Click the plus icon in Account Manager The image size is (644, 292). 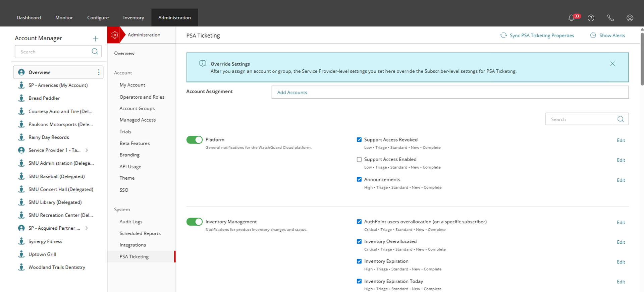(96, 39)
